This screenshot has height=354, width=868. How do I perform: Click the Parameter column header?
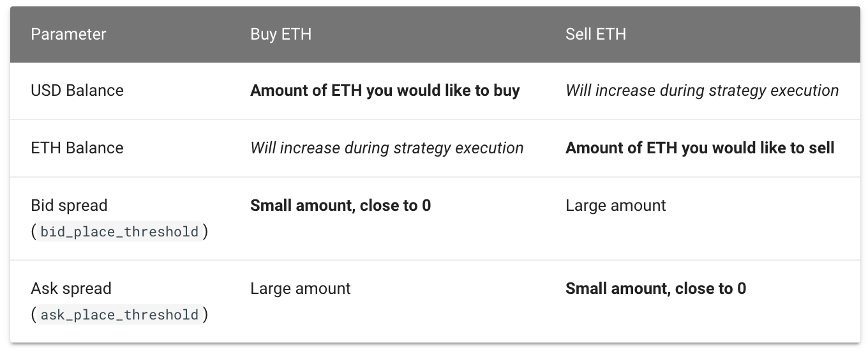coord(68,34)
